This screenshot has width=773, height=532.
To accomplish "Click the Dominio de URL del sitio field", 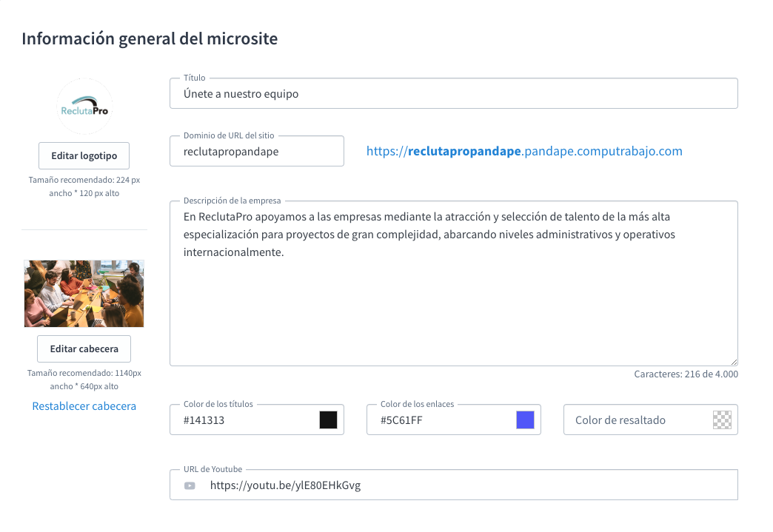I will pos(256,151).
